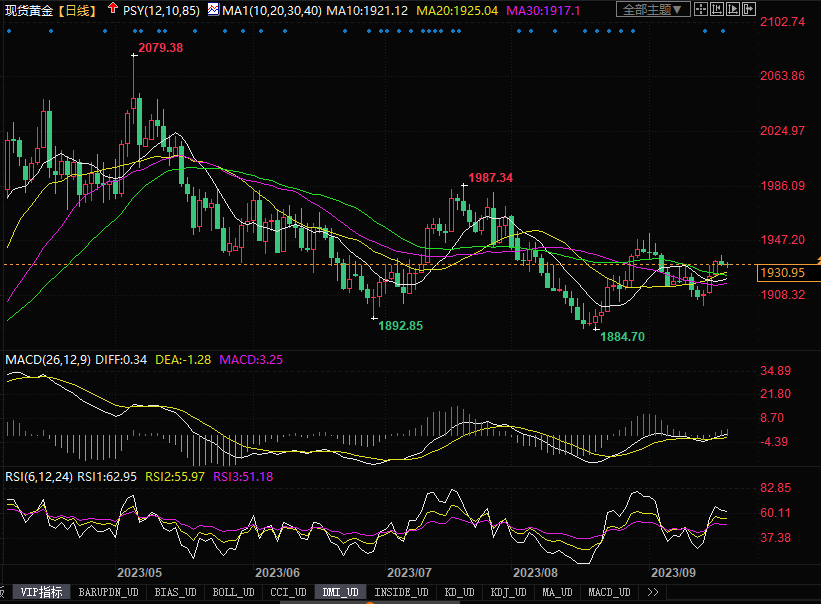The width and height of the screenshot is (821, 604).
Task: Expand more indicator tabs with >> arrow
Action: tap(654, 592)
